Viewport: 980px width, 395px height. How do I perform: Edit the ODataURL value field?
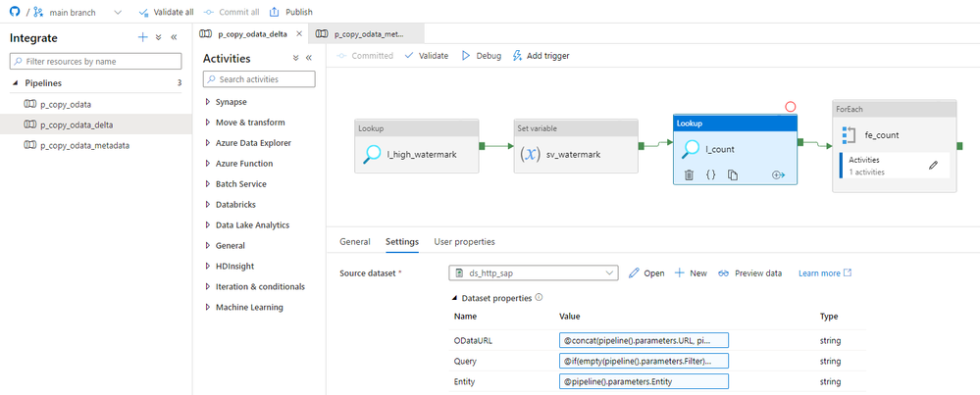(645, 341)
